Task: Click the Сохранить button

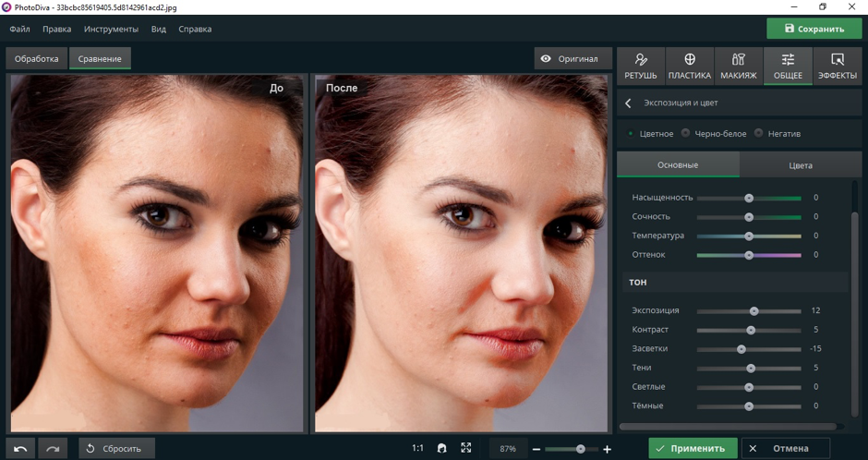Action: pyautogui.click(x=814, y=29)
